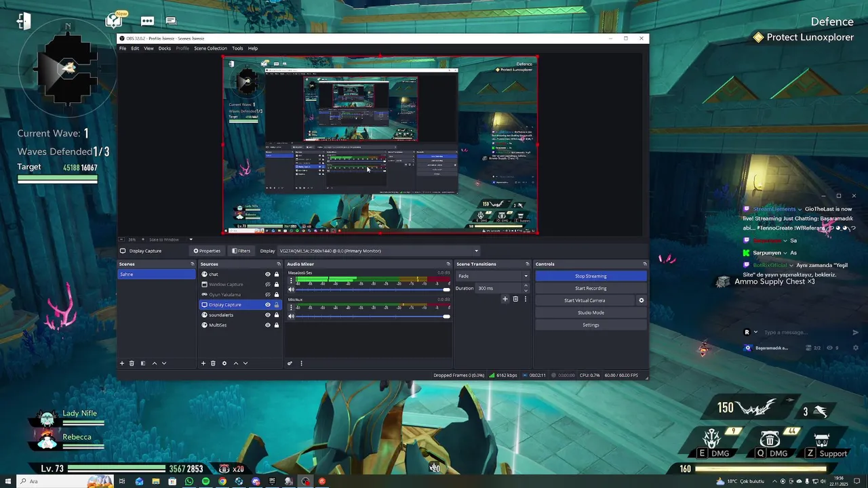Image resolution: width=868 pixels, height=488 pixels.
Task: Undock the Controls panel
Action: [x=645, y=264]
